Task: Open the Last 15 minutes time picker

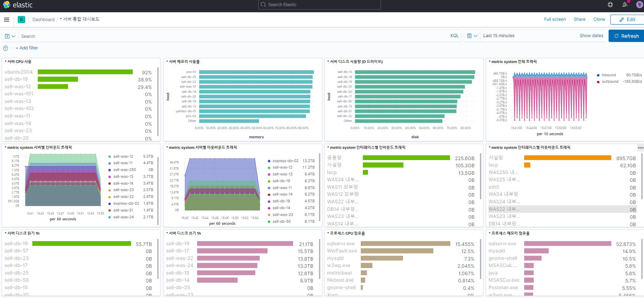Action: coord(499,36)
